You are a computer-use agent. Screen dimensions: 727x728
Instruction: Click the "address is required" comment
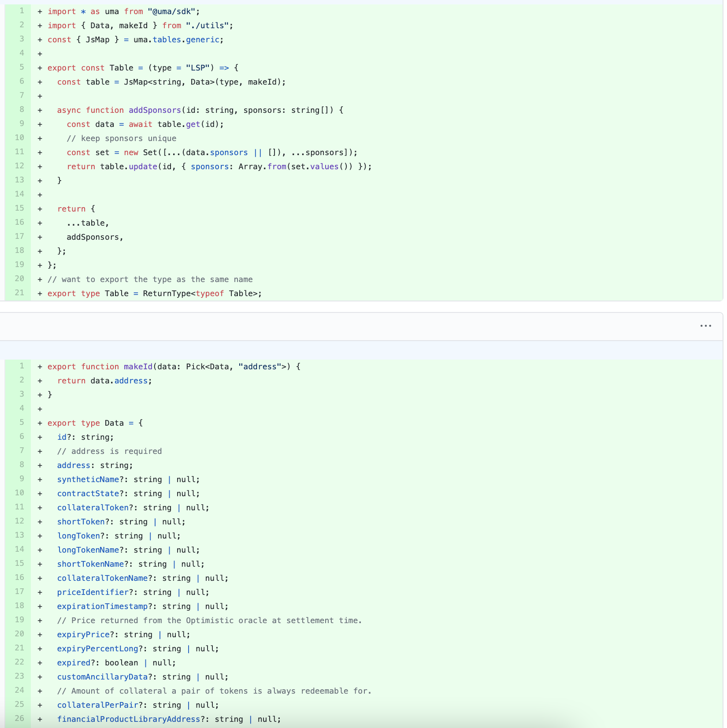(x=109, y=451)
